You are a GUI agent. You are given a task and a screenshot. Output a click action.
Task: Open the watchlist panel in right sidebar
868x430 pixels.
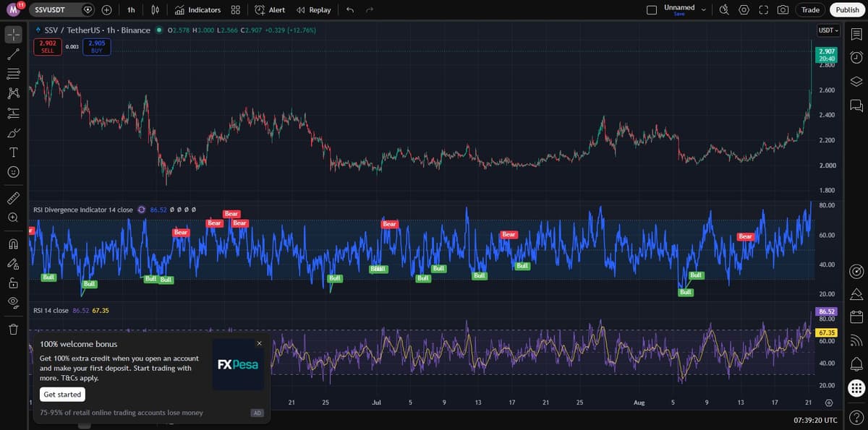point(856,35)
